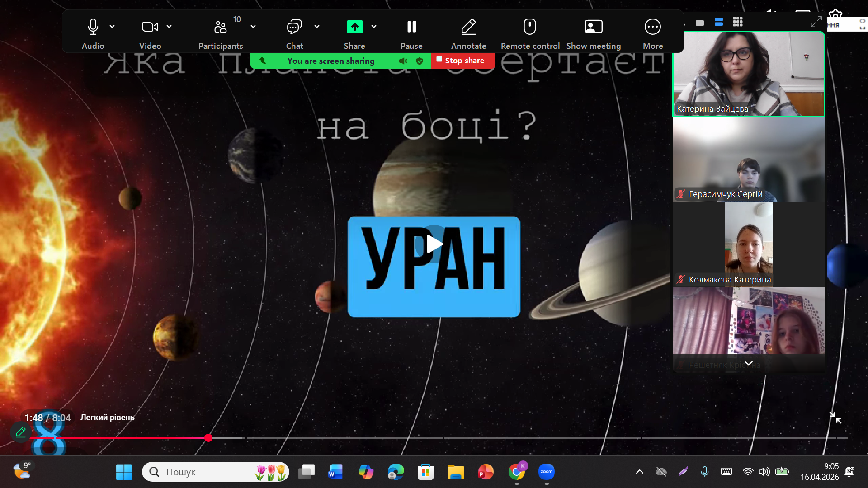
Task: Click the security shield icon on green bar
Action: pyautogui.click(x=420, y=61)
